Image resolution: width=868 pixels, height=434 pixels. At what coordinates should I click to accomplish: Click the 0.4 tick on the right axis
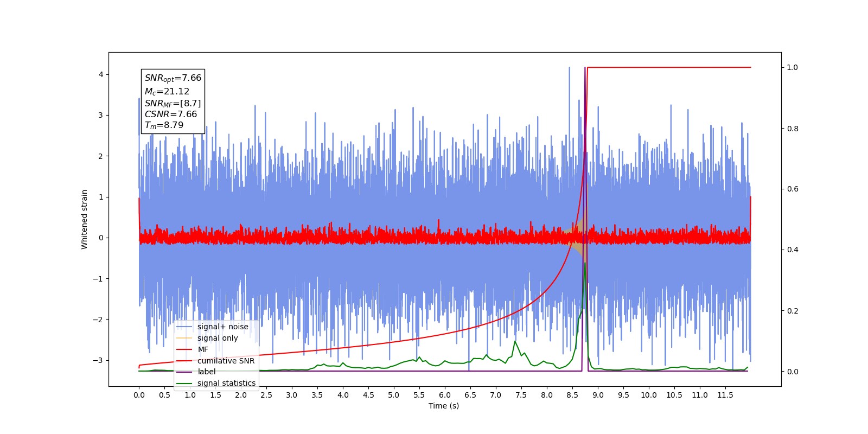click(793, 250)
